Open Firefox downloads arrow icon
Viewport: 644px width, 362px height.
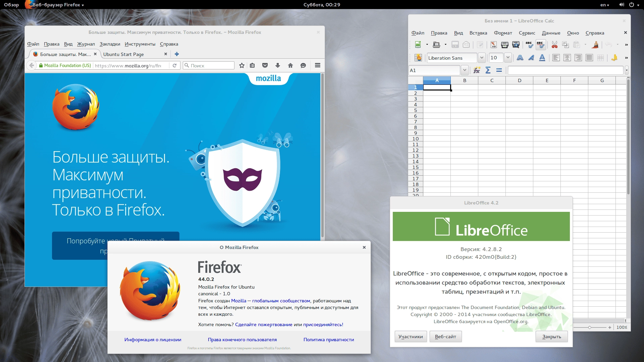pos(277,65)
